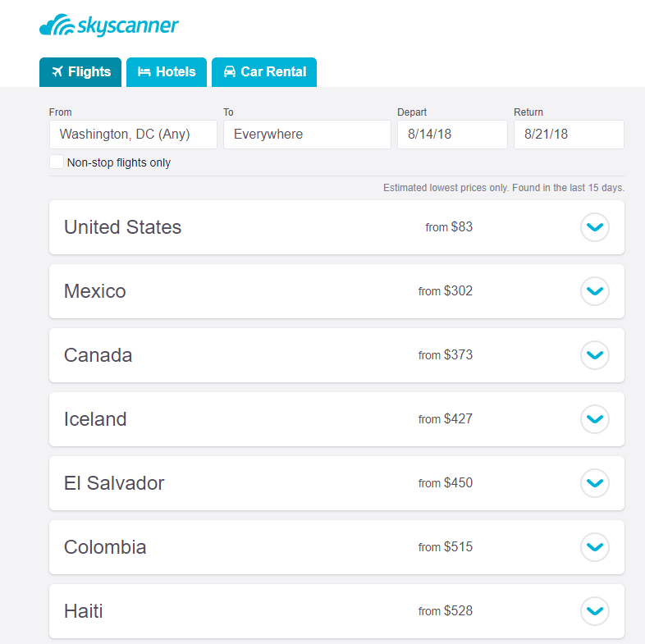Enable Non-stop flights only checkbox
Screen dimensions: 645x644
tap(57, 162)
